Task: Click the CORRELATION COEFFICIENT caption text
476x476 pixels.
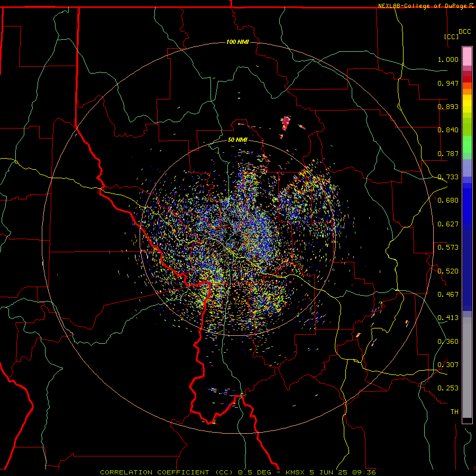Action: coord(154,472)
